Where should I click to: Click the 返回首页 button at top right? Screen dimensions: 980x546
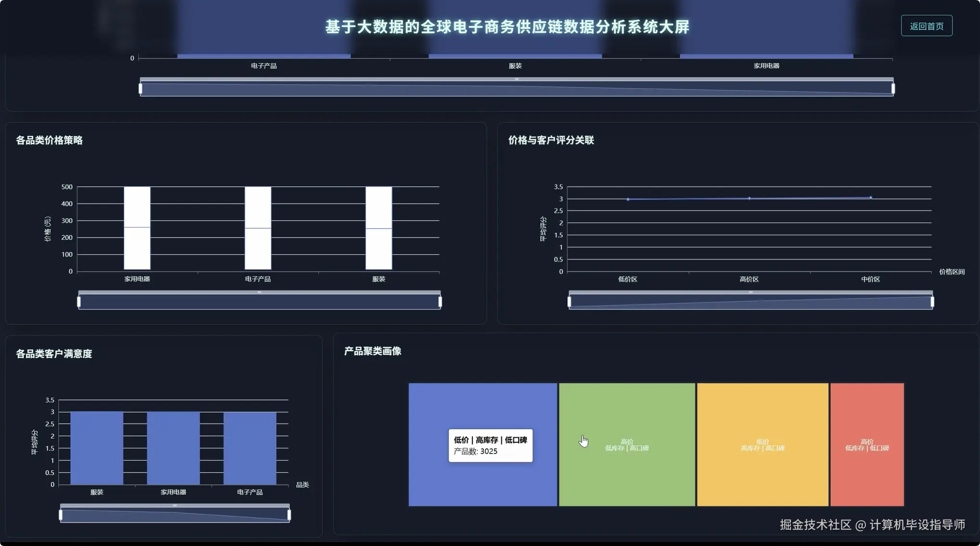point(926,26)
